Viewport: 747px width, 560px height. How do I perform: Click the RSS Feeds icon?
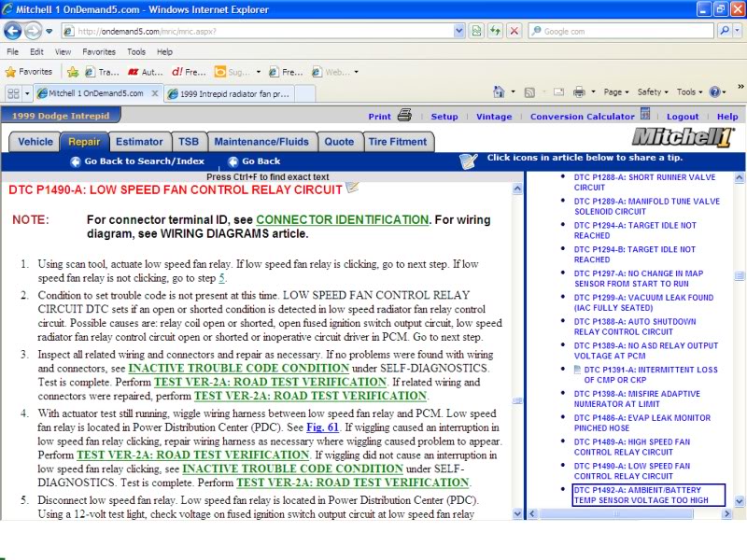pyautogui.click(x=529, y=92)
